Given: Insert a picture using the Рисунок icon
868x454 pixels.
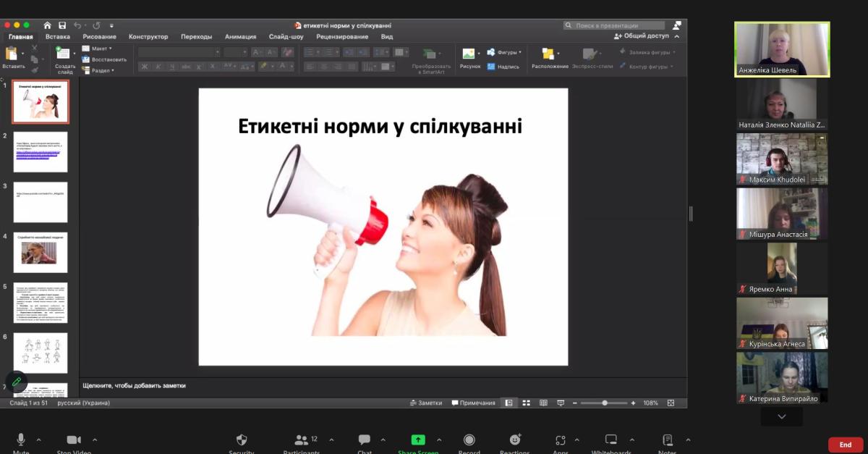Looking at the screenshot, I should pyautogui.click(x=469, y=54).
